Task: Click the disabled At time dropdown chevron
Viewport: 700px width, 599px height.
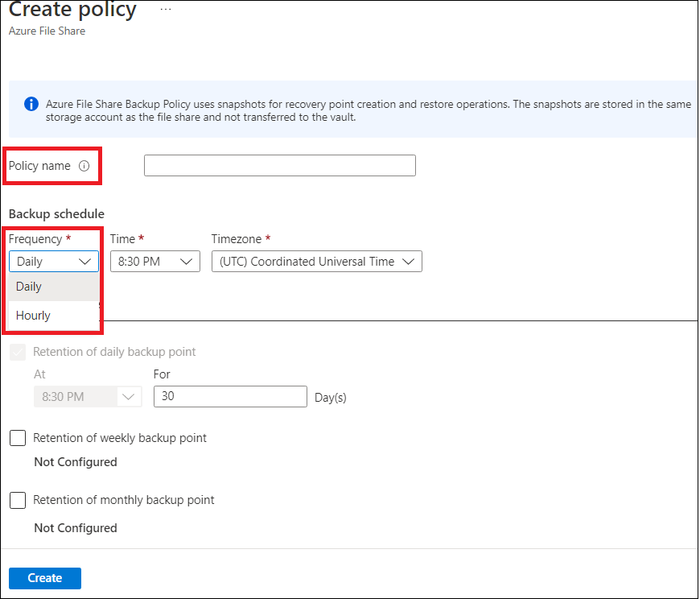Action: (x=128, y=396)
